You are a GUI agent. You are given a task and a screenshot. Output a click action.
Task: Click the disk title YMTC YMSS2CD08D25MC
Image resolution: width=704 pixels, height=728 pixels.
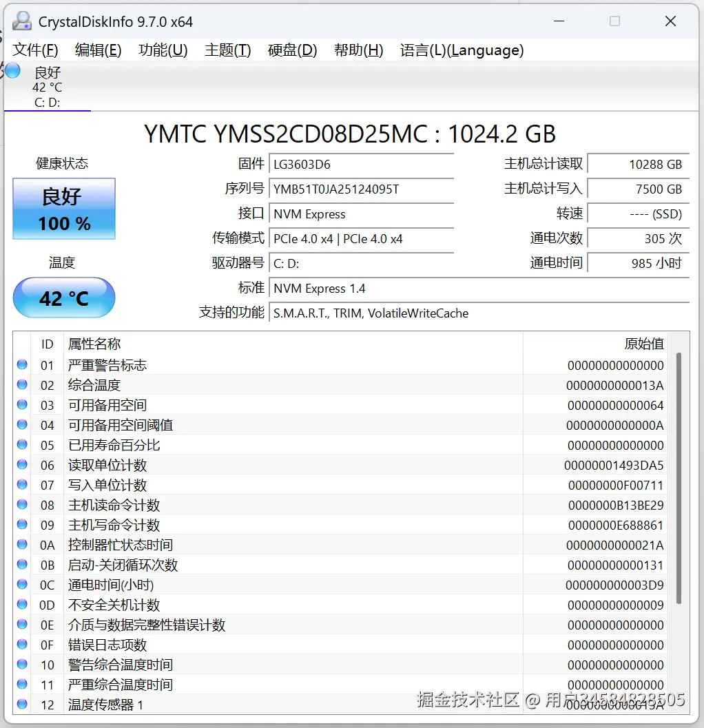click(x=350, y=134)
